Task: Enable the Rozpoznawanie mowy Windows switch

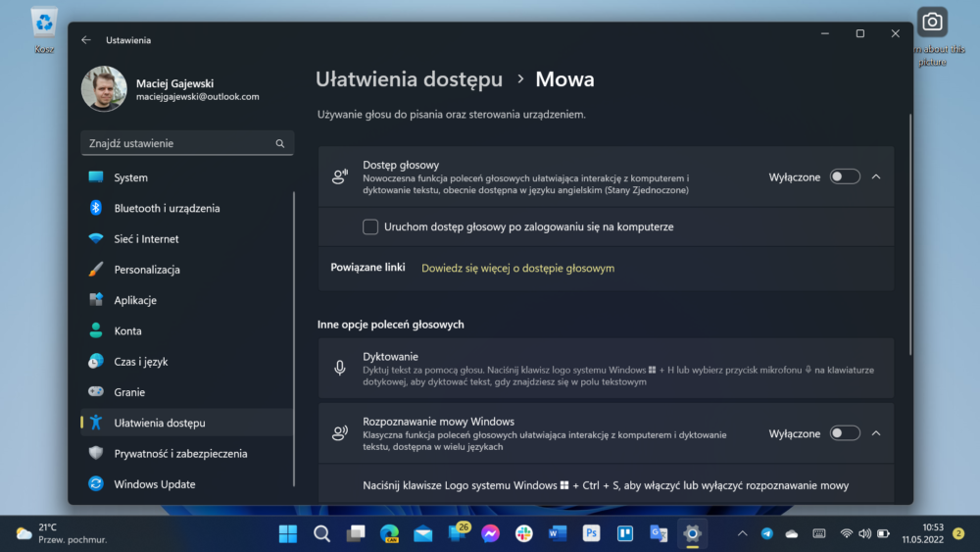Action: (x=845, y=433)
